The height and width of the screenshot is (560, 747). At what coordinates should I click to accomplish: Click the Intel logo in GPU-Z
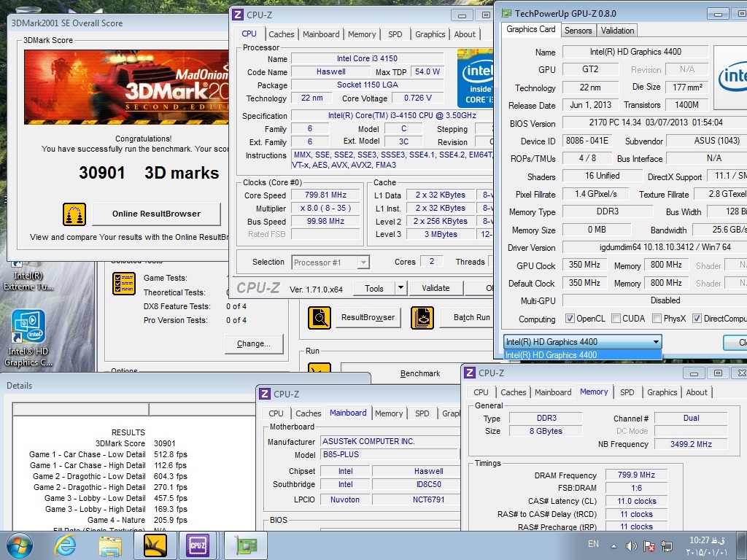731,77
